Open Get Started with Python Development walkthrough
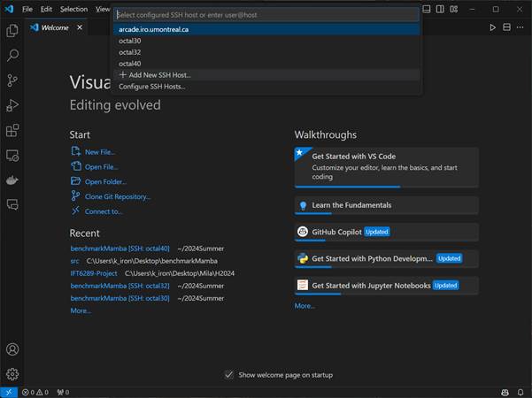Image resolution: width=532 pixels, height=398 pixels. click(387, 259)
